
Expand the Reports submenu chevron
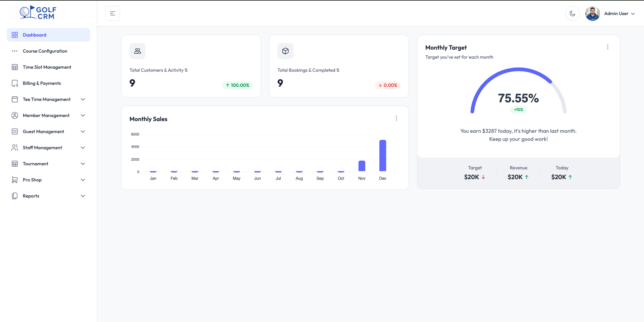pyautogui.click(x=83, y=196)
